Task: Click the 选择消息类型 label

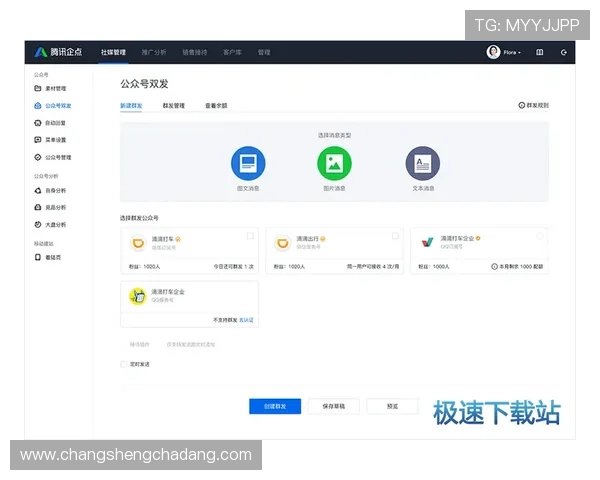Action: coord(334,135)
